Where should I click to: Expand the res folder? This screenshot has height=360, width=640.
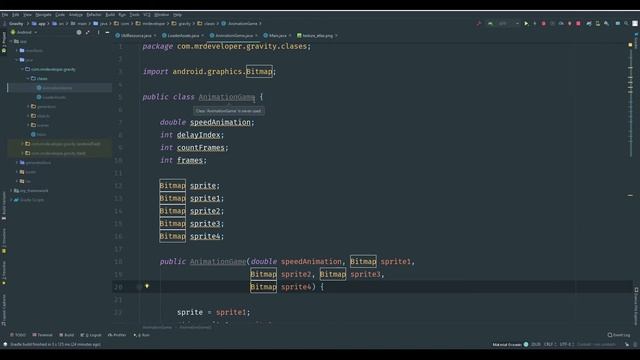(17, 181)
